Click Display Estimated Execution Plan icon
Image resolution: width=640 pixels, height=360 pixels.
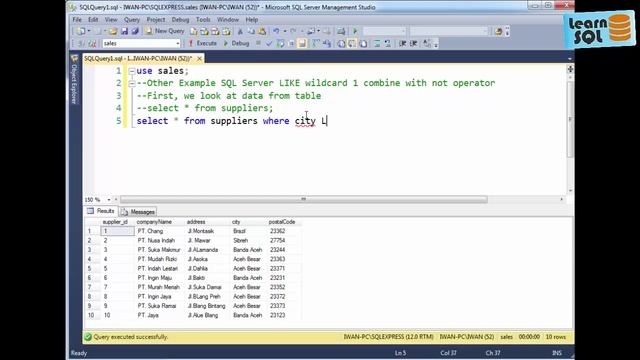pyautogui.click(x=280, y=43)
